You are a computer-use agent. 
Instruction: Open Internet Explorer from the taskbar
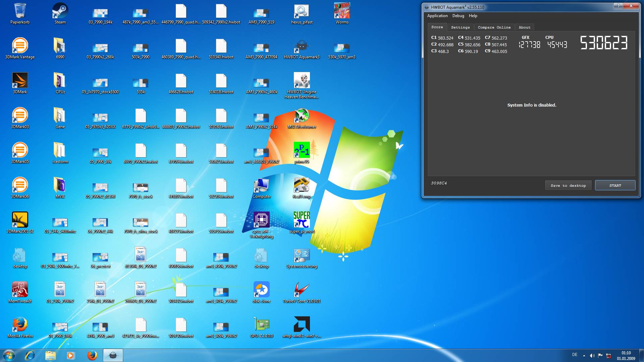point(30,355)
